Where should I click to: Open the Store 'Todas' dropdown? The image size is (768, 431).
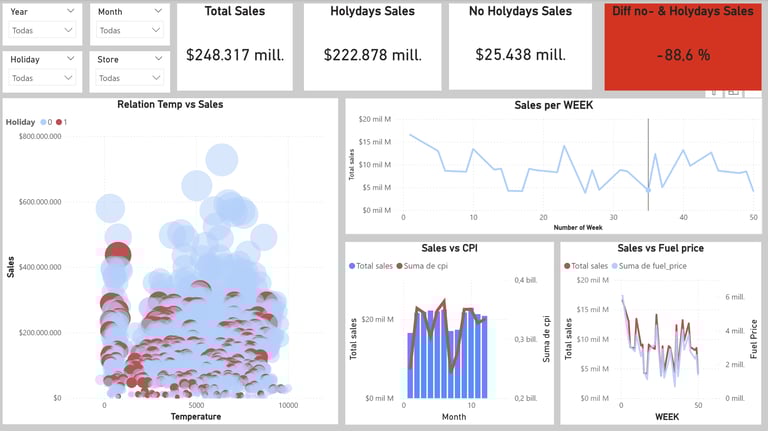coord(130,78)
